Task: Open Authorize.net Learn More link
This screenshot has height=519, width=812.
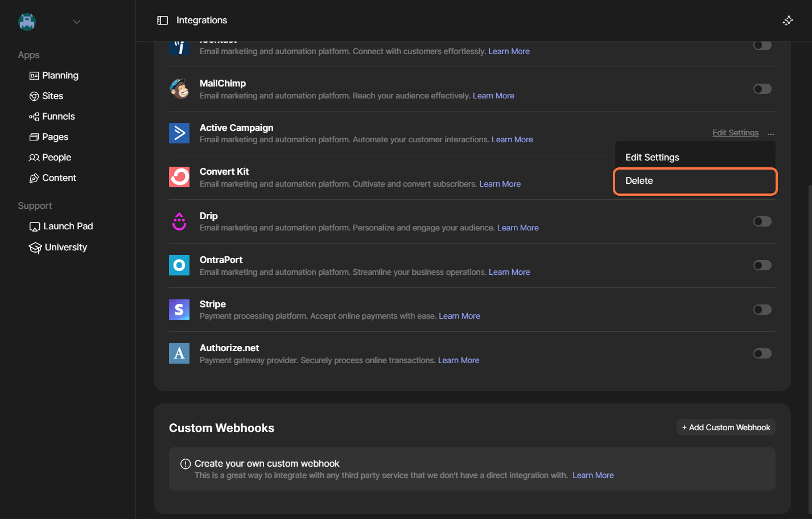Action: (x=459, y=360)
